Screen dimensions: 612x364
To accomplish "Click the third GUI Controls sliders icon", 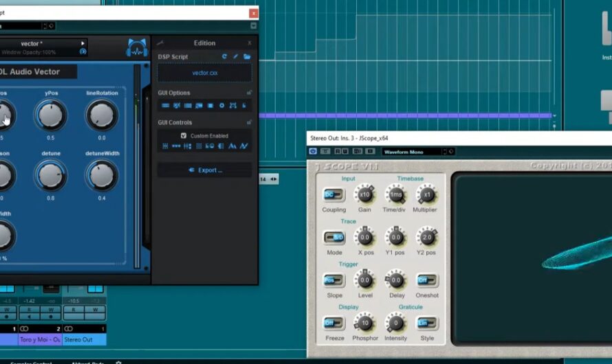I will click(x=188, y=146).
